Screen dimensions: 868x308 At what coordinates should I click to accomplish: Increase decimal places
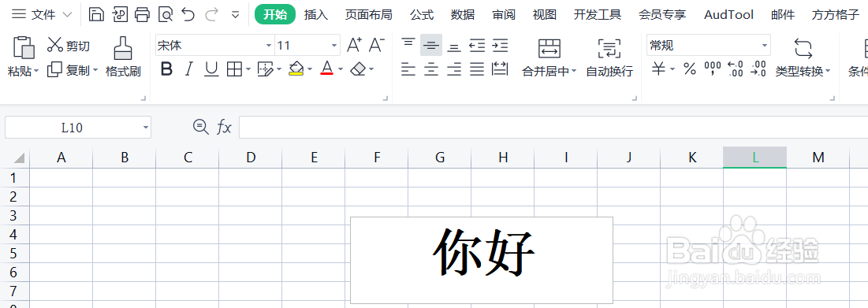pyautogui.click(x=736, y=69)
